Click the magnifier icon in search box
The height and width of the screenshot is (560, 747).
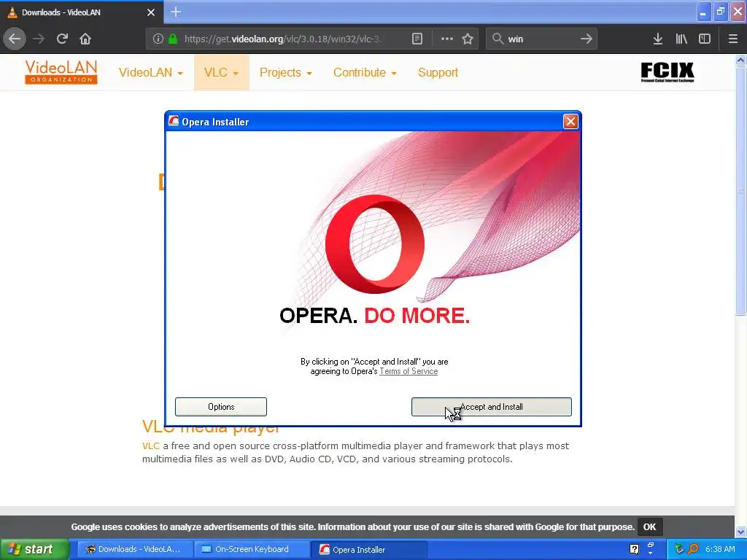(x=498, y=39)
